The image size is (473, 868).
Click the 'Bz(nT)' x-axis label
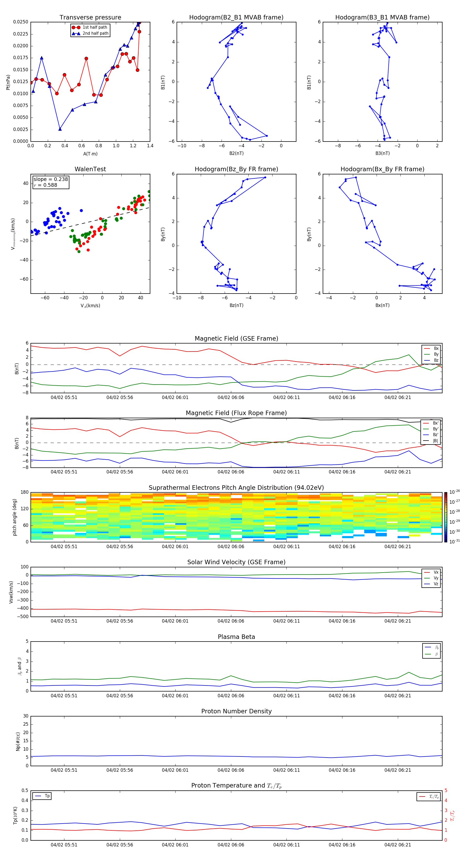(236, 306)
